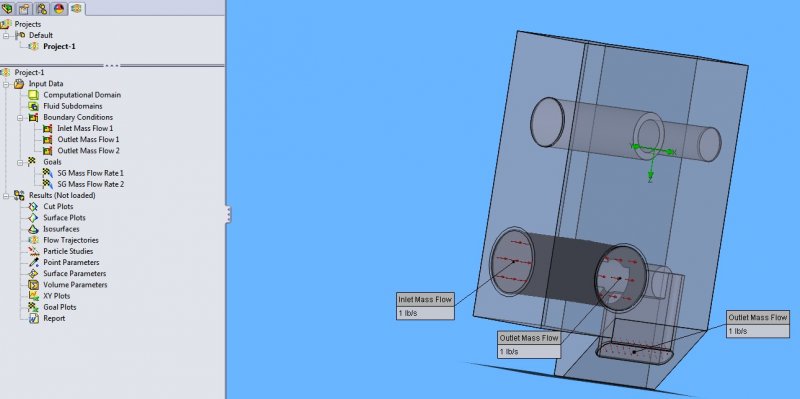The image size is (800, 399).
Task: Collapse the Results (Not loaded) node
Action: 6,195
